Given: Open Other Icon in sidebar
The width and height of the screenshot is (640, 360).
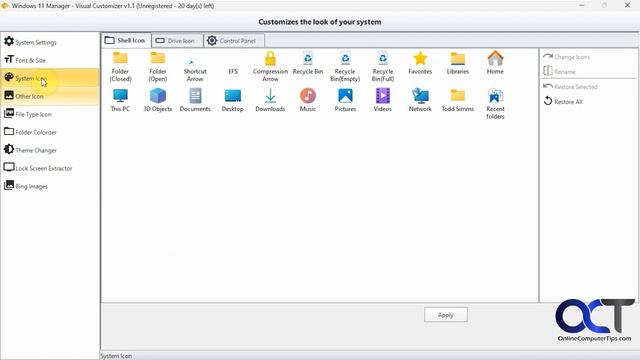Looking at the screenshot, I should (x=50, y=96).
